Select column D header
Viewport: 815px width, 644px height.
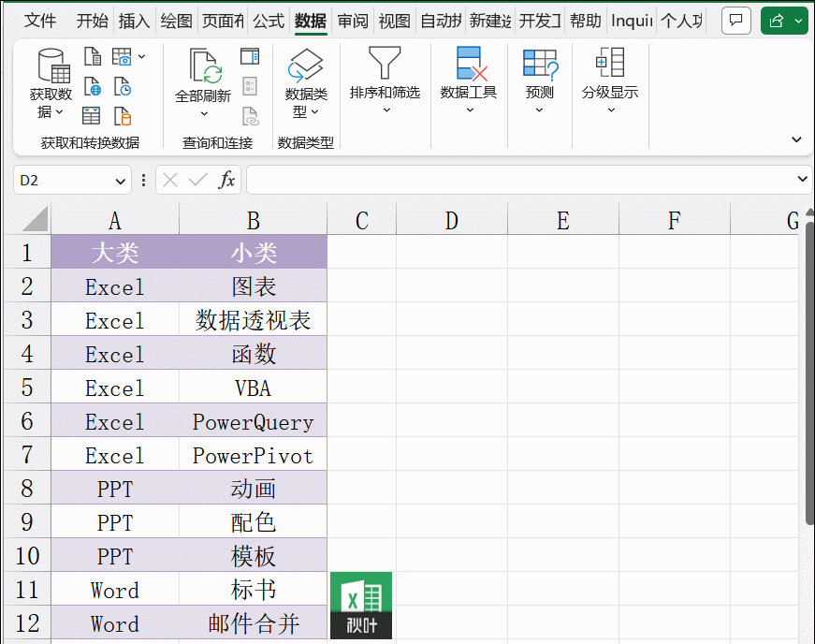click(x=452, y=220)
